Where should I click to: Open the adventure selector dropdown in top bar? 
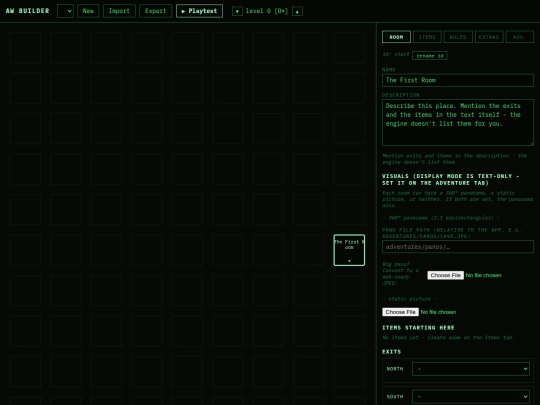tap(65, 11)
